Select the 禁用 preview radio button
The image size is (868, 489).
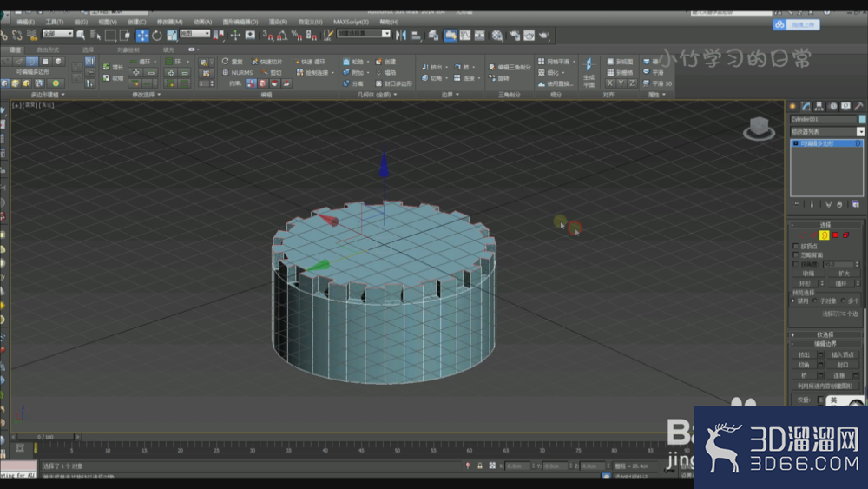tap(792, 301)
